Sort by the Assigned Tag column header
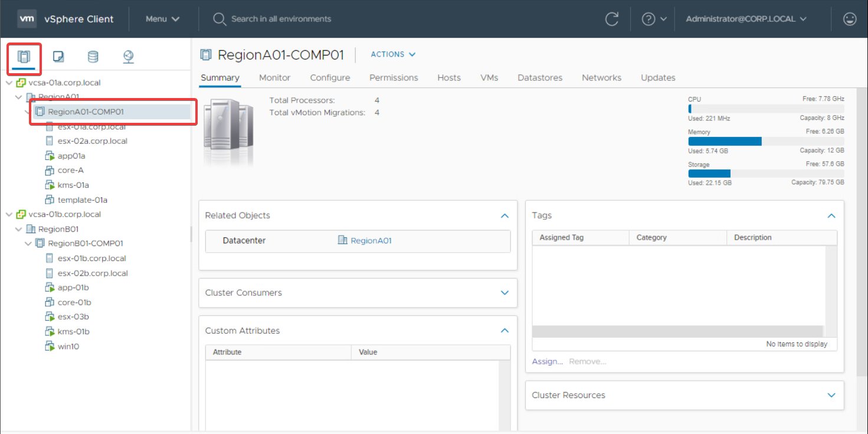Viewport: 868px width, 434px height. coord(581,238)
